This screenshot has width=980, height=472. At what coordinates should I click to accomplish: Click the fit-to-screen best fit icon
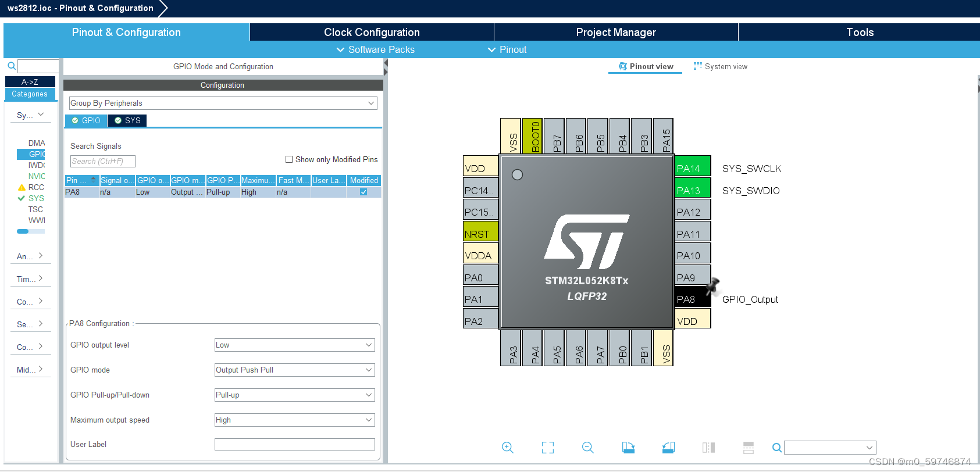[548, 448]
